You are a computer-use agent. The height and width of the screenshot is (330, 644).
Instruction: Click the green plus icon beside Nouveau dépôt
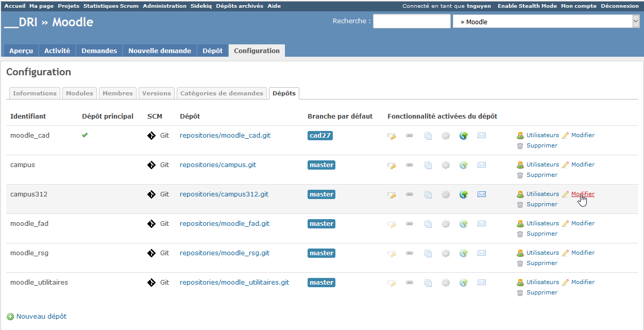[10, 317]
